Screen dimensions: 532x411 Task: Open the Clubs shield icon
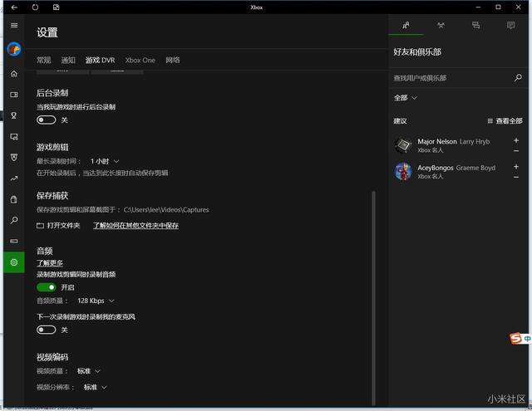(x=14, y=158)
